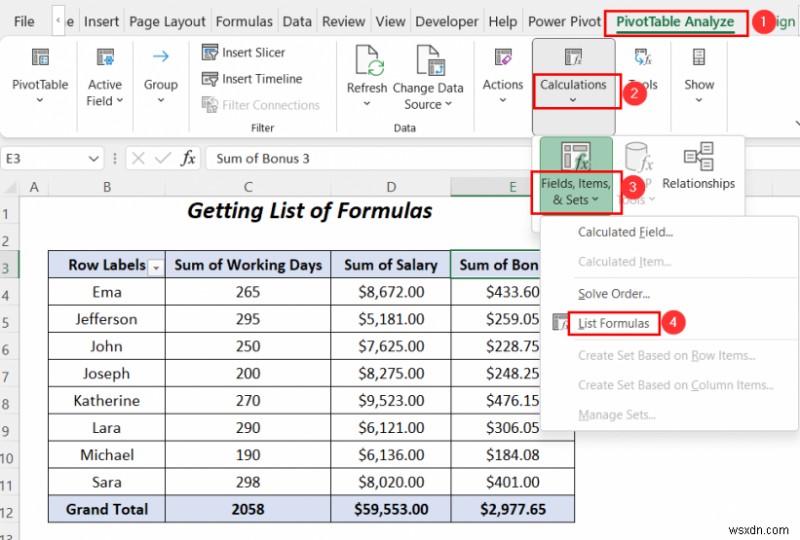
Task: Click the Getting List of Formulas title
Action: click(310, 210)
